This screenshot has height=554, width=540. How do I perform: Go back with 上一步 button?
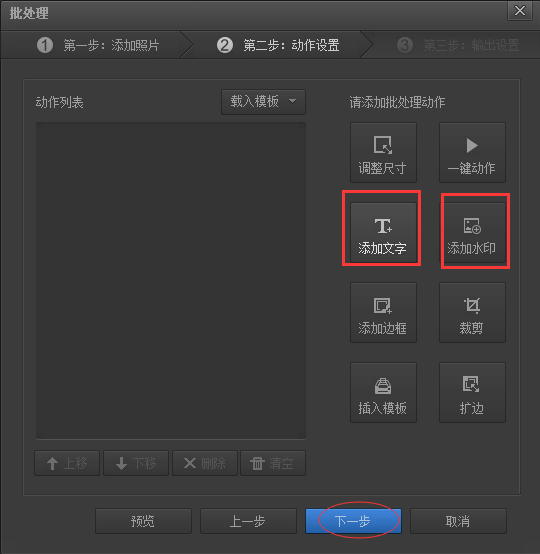tap(248, 521)
